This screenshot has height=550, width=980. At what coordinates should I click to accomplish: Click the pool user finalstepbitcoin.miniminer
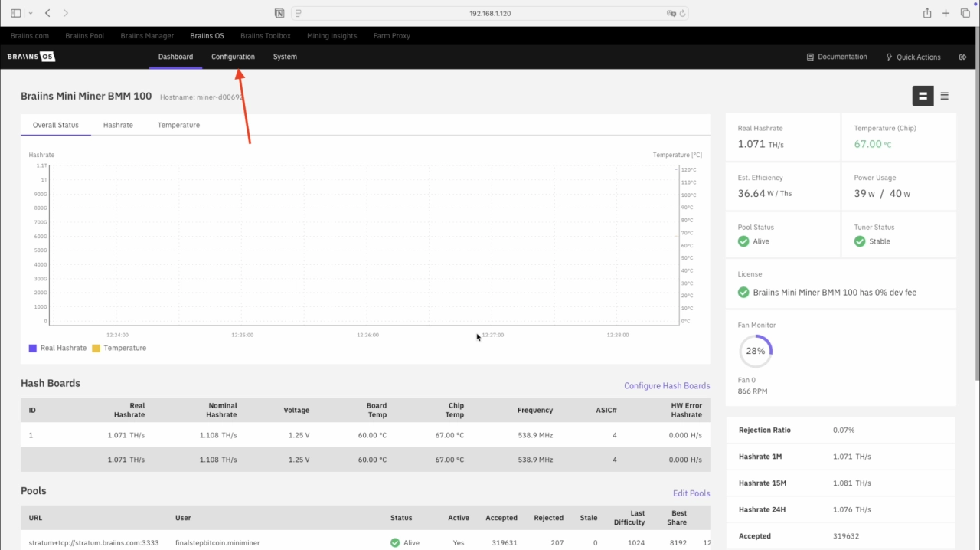click(x=217, y=543)
